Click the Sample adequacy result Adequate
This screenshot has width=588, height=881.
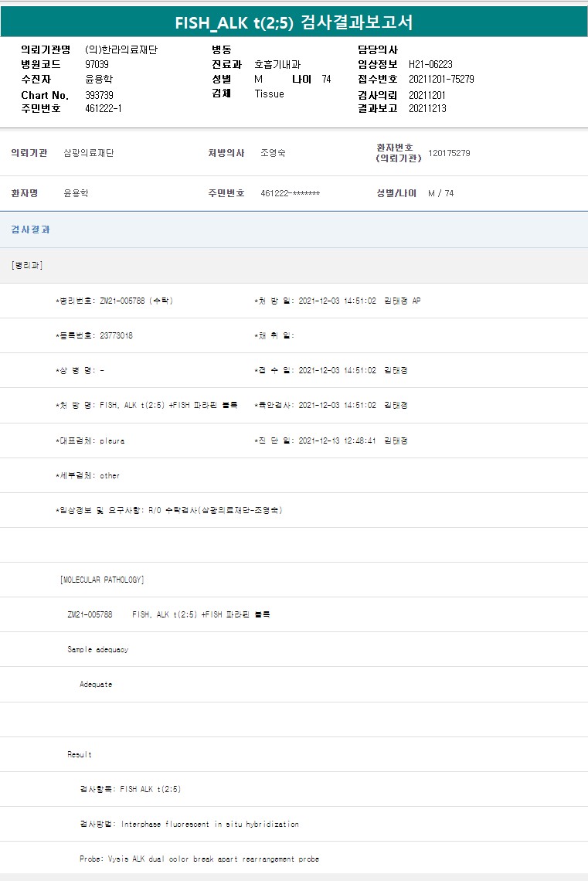click(x=96, y=685)
